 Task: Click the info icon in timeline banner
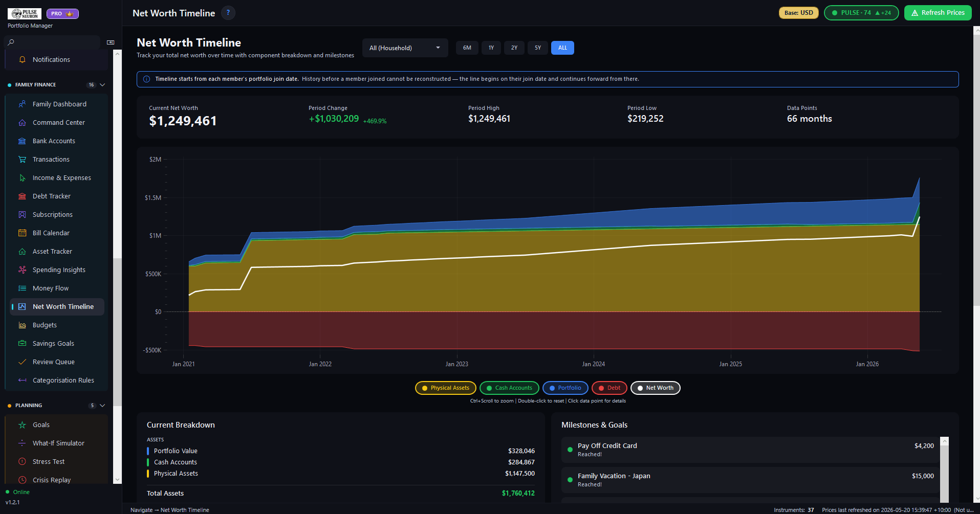click(147, 79)
